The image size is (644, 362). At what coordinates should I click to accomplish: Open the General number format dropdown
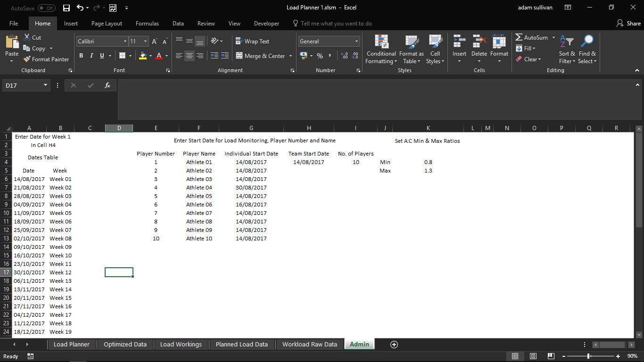[x=356, y=41]
